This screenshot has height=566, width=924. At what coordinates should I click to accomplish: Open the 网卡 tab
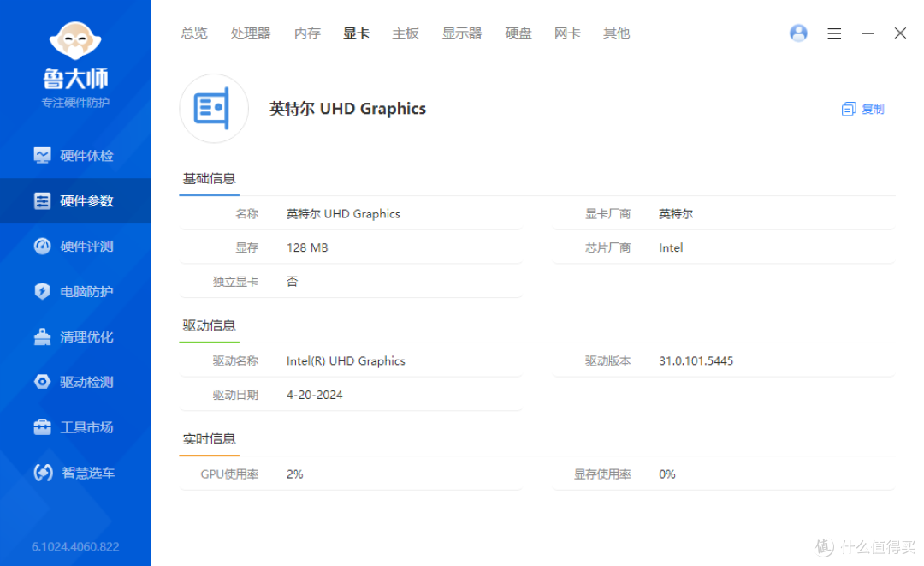pos(567,33)
